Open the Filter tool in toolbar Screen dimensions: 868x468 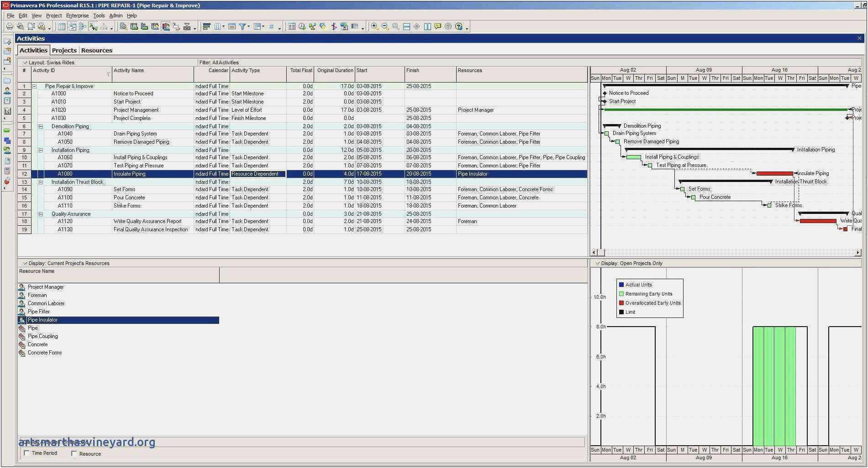point(242,27)
